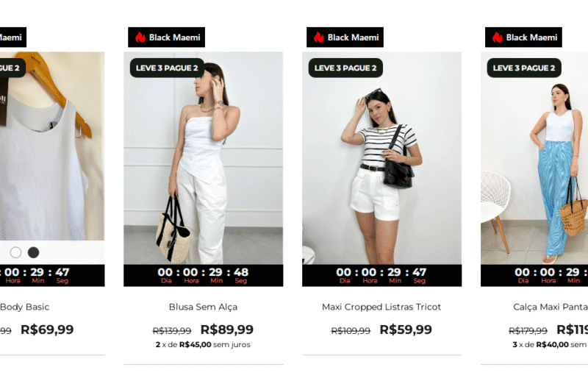Click the R$89,99 price of Blusa Sem Alça
This screenshot has height=392, width=588.
[x=227, y=329]
